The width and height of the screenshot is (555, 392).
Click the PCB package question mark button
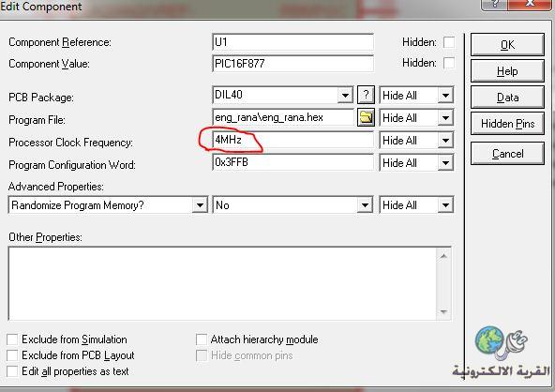[x=366, y=95]
